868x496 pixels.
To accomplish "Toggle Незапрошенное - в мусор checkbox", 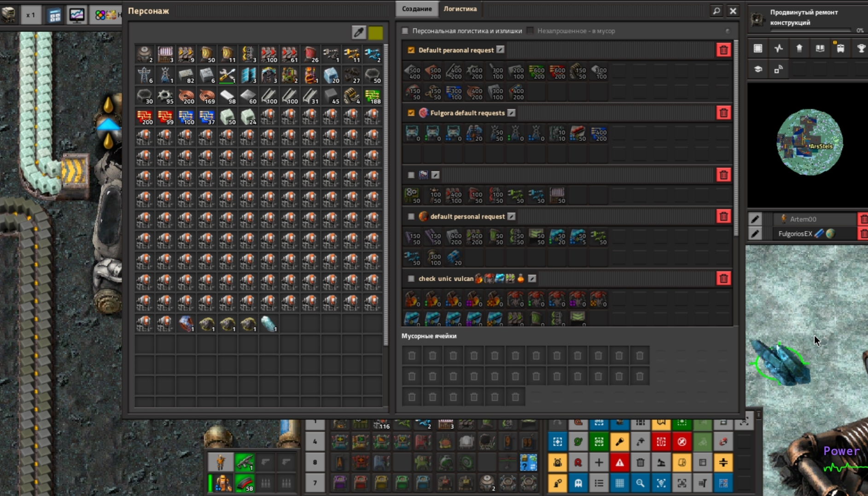I will click(x=530, y=31).
